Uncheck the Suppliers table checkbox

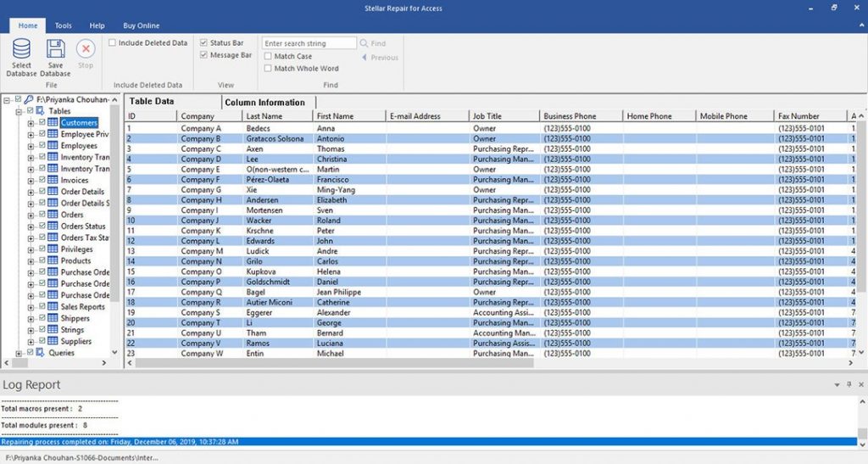(x=42, y=341)
